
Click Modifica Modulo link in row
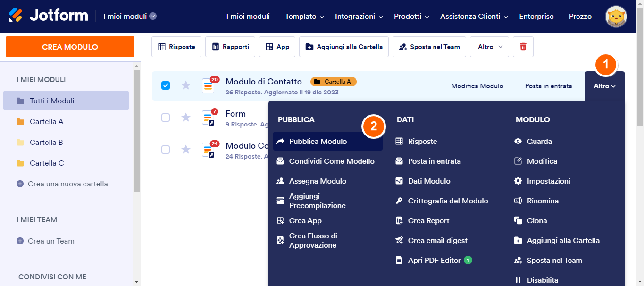click(477, 86)
